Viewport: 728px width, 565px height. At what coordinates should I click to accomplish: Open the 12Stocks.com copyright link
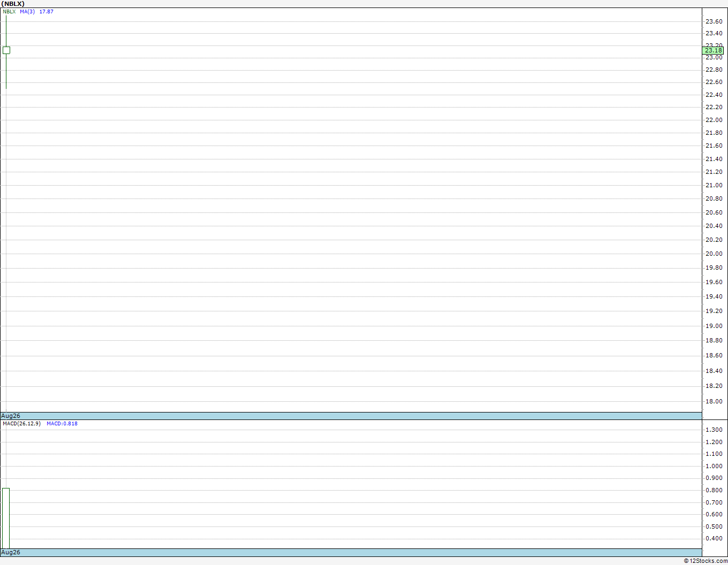706,561
